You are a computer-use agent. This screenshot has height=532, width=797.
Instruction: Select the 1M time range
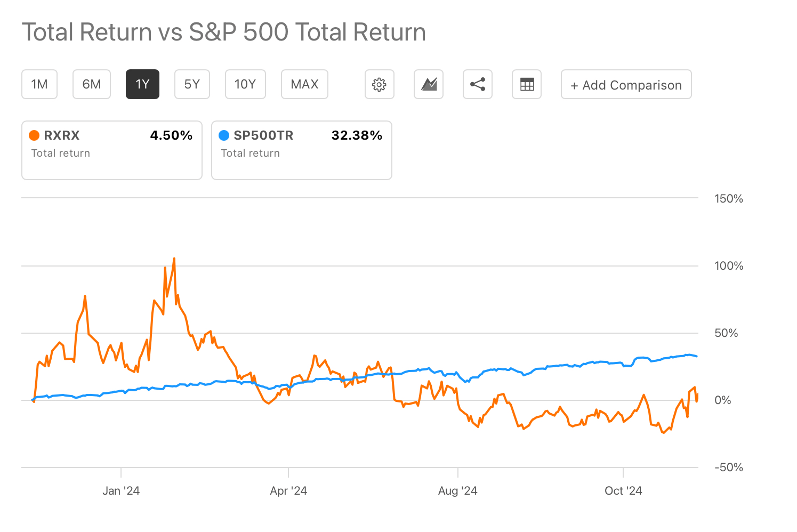click(39, 84)
